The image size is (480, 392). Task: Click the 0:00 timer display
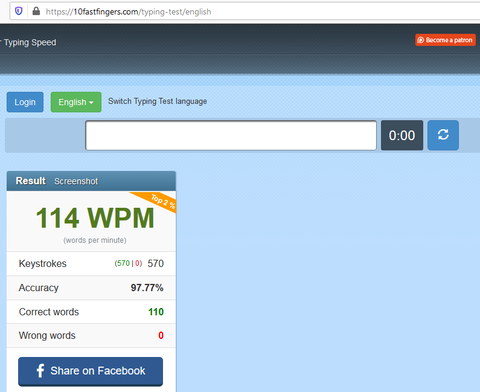pyautogui.click(x=402, y=135)
